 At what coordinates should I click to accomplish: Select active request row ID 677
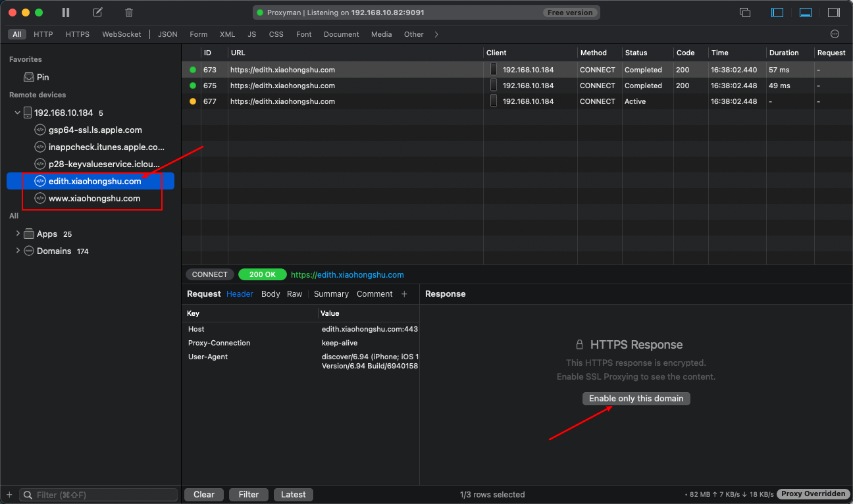517,101
